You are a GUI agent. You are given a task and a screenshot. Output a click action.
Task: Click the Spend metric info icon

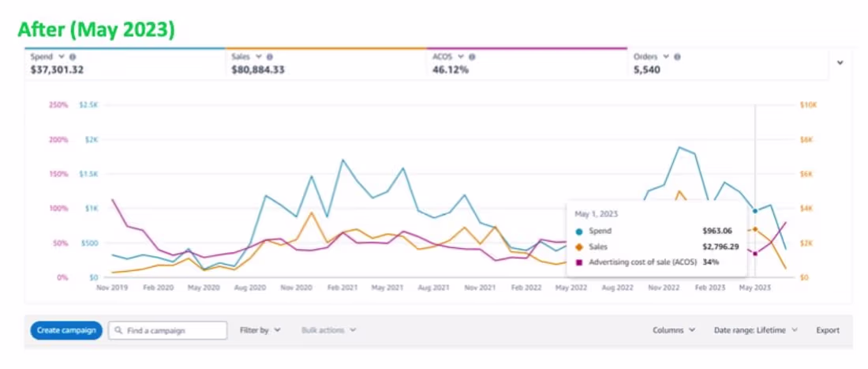pyautogui.click(x=73, y=57)
